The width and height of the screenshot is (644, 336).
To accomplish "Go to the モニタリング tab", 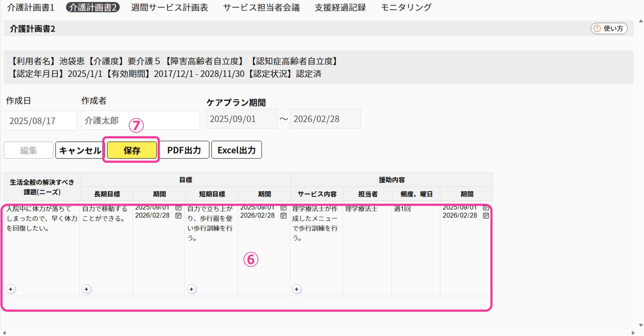I will pos(406,7).
